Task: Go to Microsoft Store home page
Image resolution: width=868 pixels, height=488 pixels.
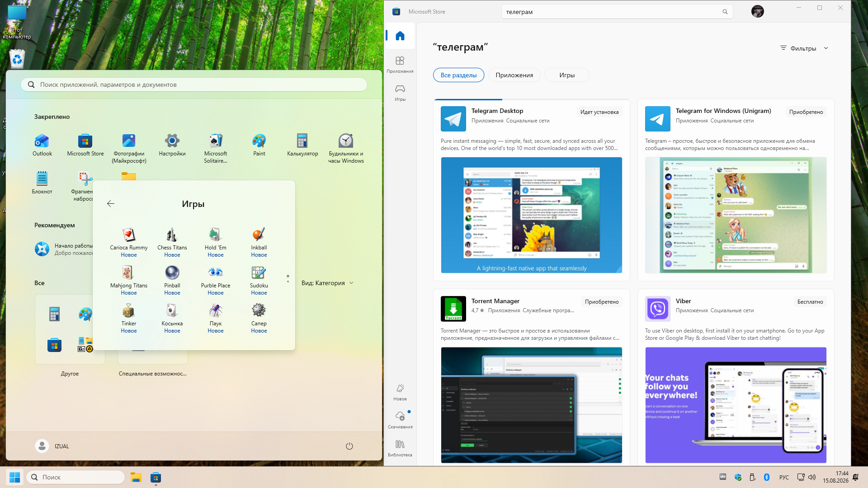Action: pos(400,36)
